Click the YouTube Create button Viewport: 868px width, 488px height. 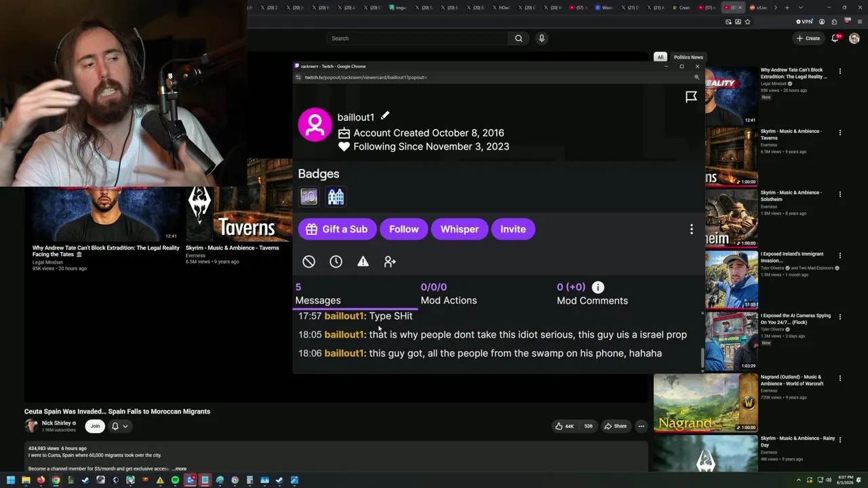(x=808, y=39)
